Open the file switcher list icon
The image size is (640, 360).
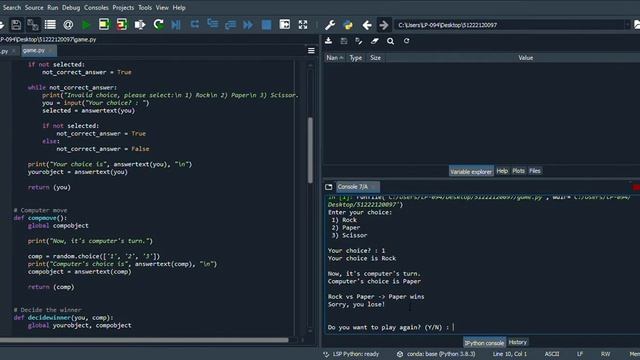point(50,25)
